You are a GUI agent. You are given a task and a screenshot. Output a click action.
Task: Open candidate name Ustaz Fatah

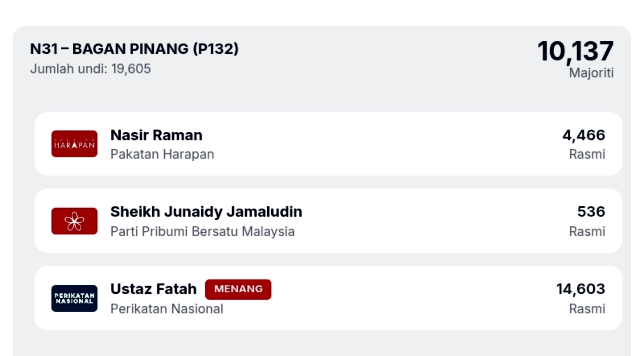pyautogui.click(x=153, y=289)
